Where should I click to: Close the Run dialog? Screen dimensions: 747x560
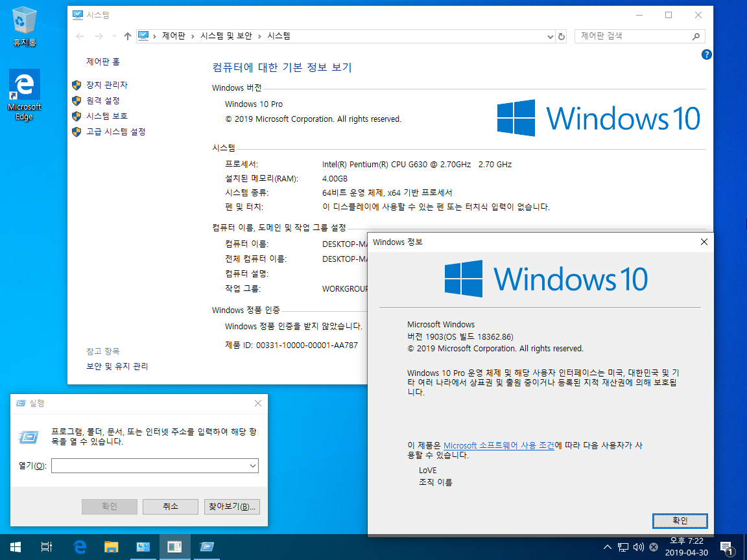coord(258,403)
